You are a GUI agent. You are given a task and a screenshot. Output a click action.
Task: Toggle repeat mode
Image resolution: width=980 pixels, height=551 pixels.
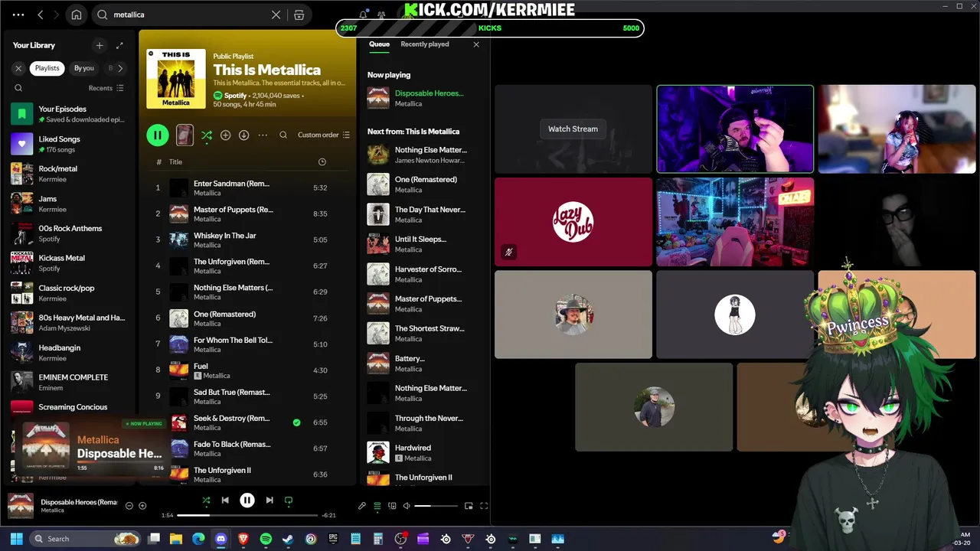(x=289, y=500)
